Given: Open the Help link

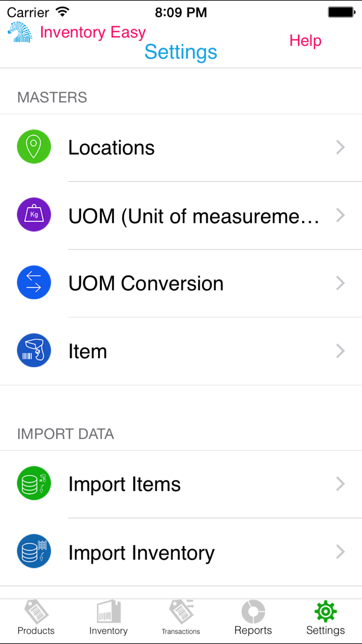Looking at the screenshot, I should pyautogui.click(x=305, y=41).
